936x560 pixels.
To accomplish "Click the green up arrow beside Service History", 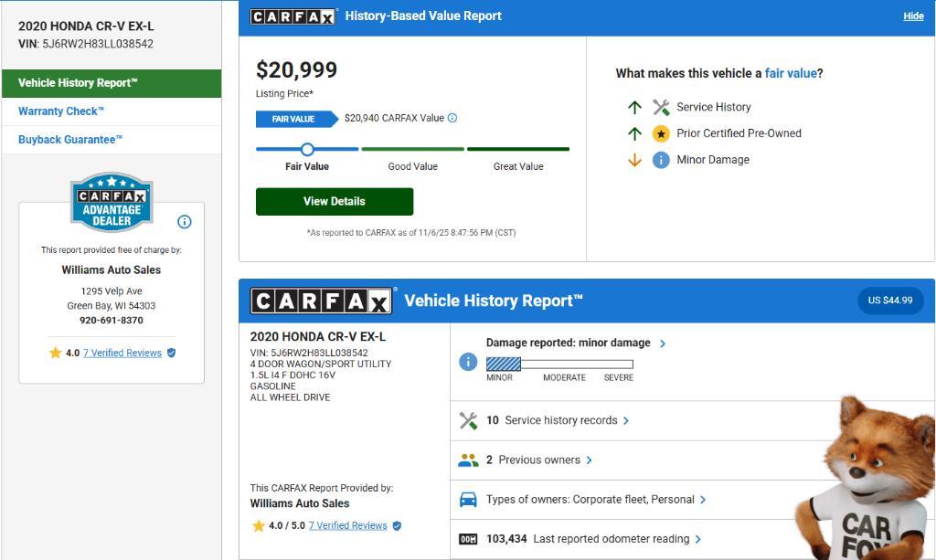I will coord(633,107).
